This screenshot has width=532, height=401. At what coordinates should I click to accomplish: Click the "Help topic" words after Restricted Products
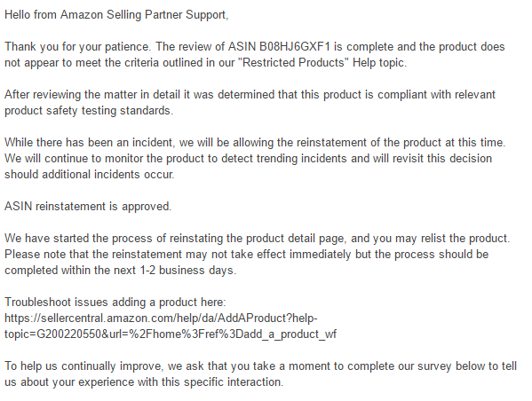[x=378, y=63]
